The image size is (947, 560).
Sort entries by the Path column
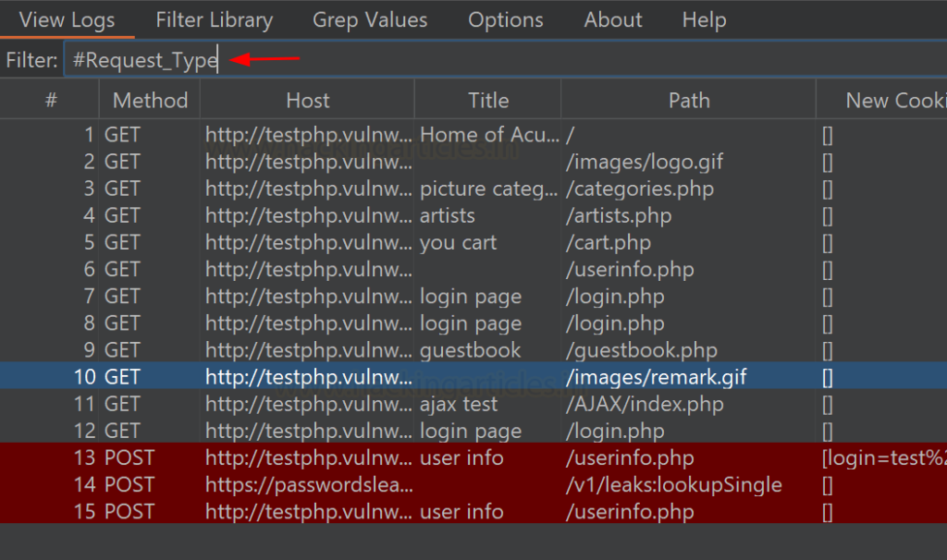(x=689, y=100)
